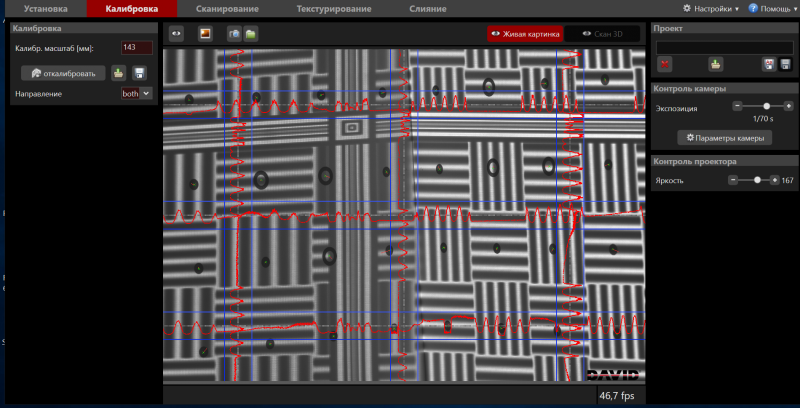Image resolution: width=800 pixels, height=408 pixels.
Task: Click the save calibration floppy disk icon
Action: click(140, 73)
